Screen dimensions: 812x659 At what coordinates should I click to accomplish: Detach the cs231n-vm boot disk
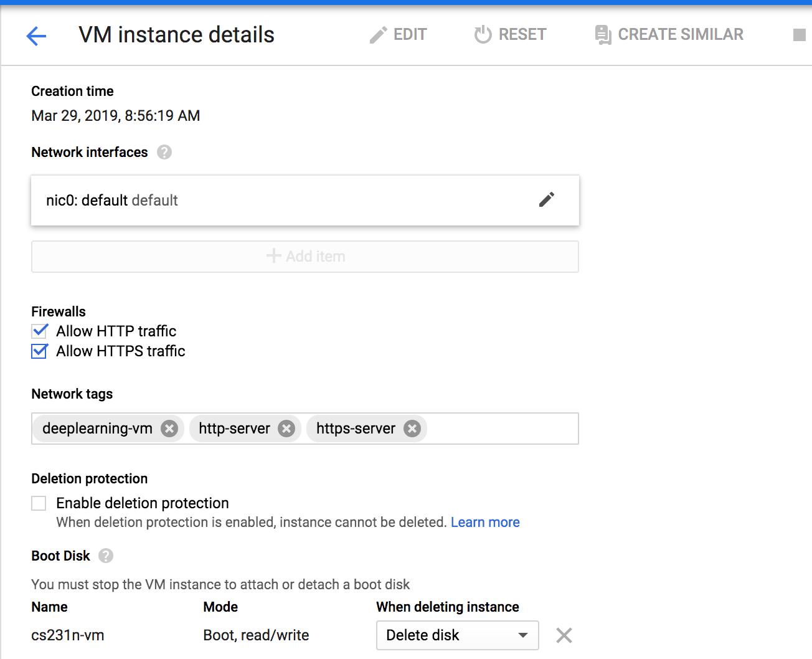tap(564, 635)
